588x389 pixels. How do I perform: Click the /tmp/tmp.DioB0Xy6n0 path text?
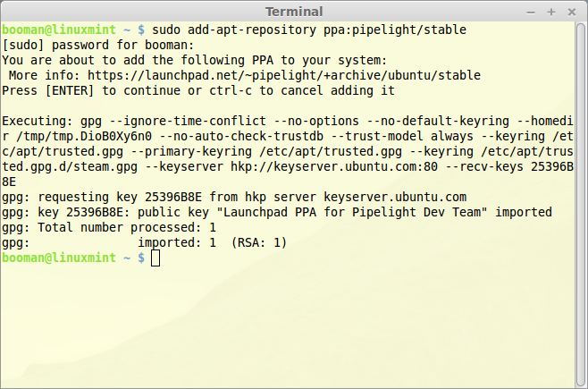(x=84, y=136)
